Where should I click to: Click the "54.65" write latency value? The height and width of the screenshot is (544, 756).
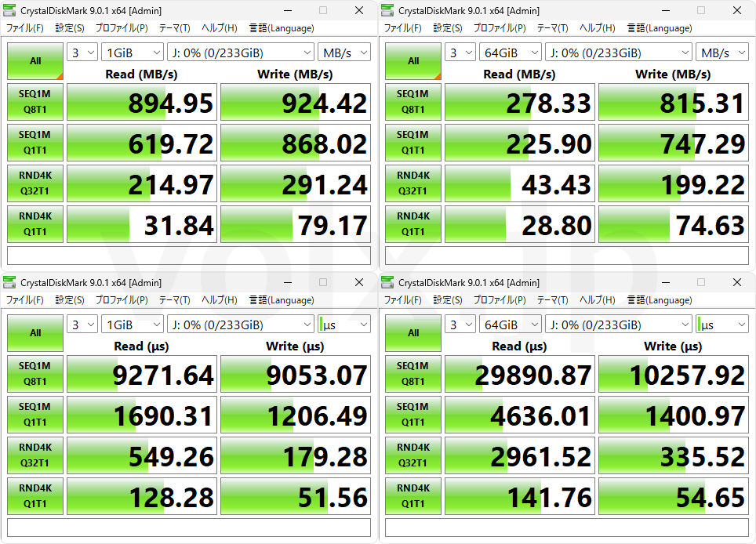click(674, 496)
